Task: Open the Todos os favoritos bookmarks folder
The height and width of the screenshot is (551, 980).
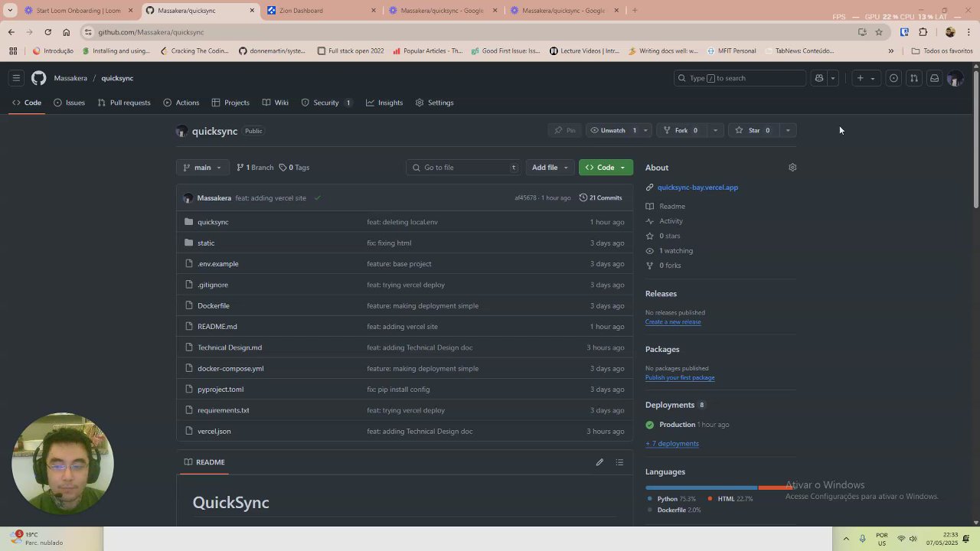Action: click(x=942, y=51)
